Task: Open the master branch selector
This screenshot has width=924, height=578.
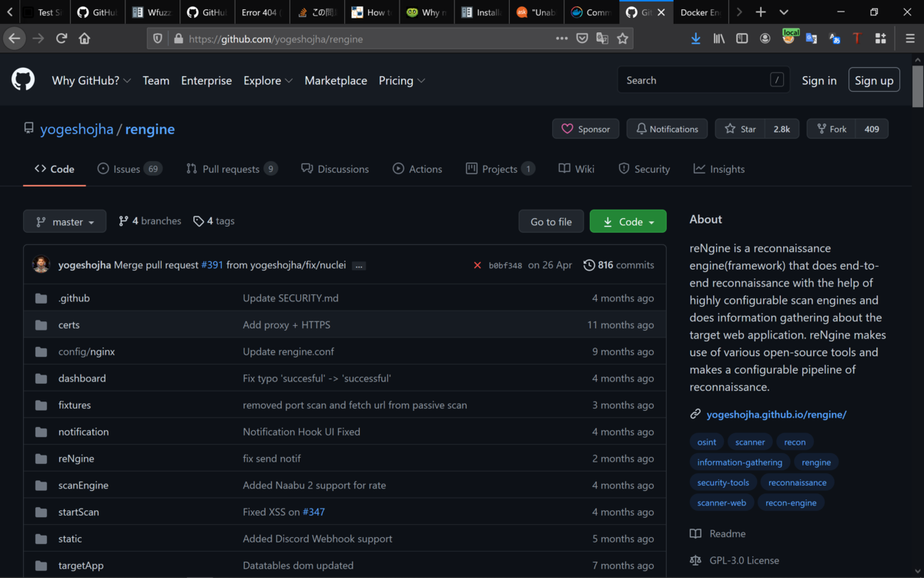Action: tap(65, 221)
